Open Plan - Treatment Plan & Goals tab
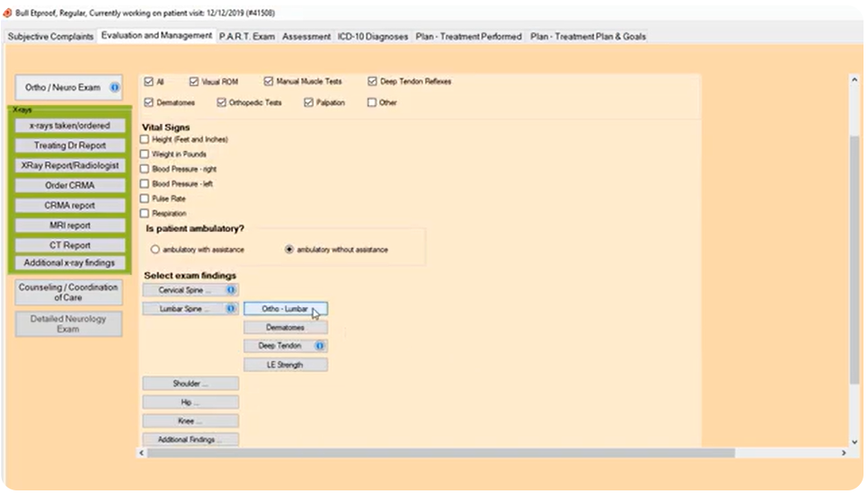This screenshot has width=868, height=494. click(588, 37)
